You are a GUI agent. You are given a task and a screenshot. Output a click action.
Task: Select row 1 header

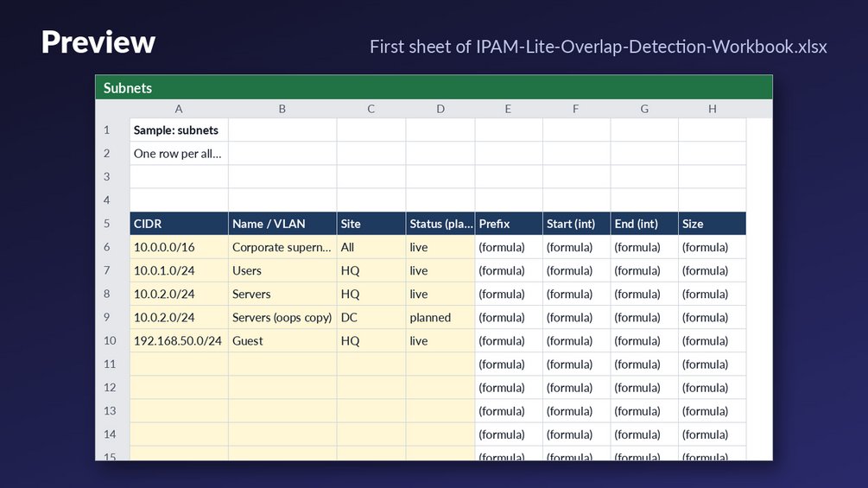pos(112,130)
